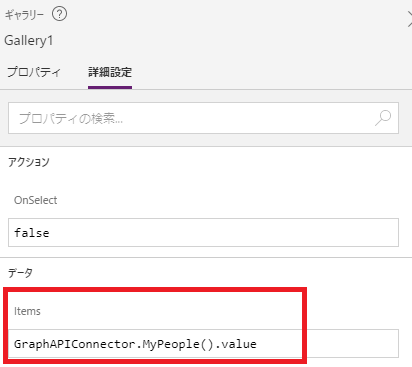The image size is (412, 367).
Task: Click the Items property label
Action: [27, 311]
